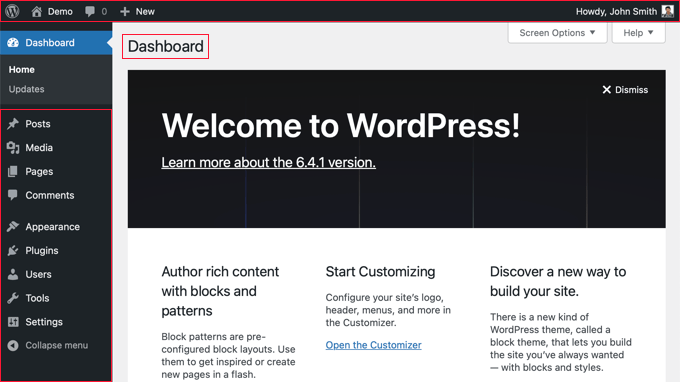Click the New label in admin bar
Viewport: 680px width, 382px height.
[145, 12]
